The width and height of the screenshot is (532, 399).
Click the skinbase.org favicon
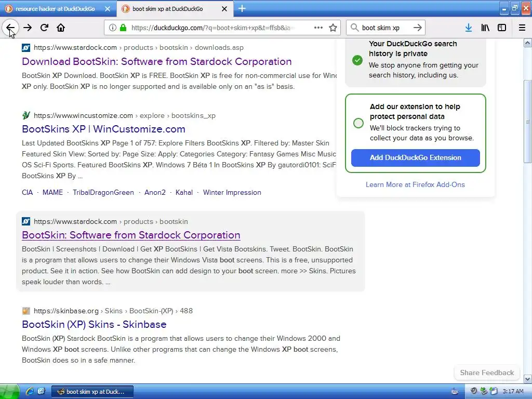coord(26,311)
